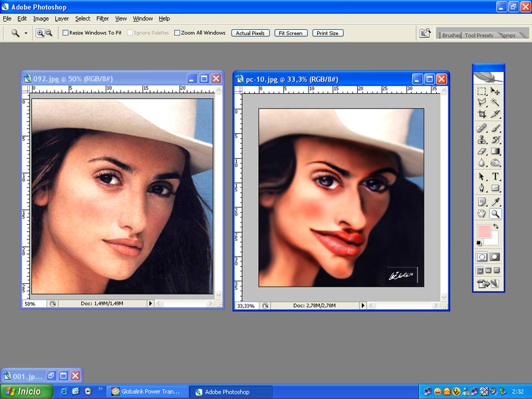The image size is (532, 399).
Task: Click the Actual Pixels button
Action: coord(250,33)
